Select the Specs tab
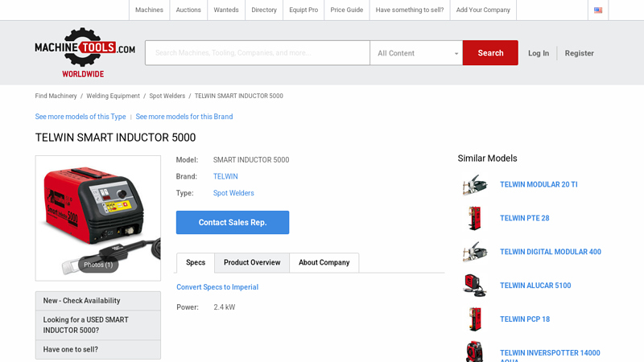The width and height of the screenshot is (644, 362). pyautogui.click(x=196, y=263)
